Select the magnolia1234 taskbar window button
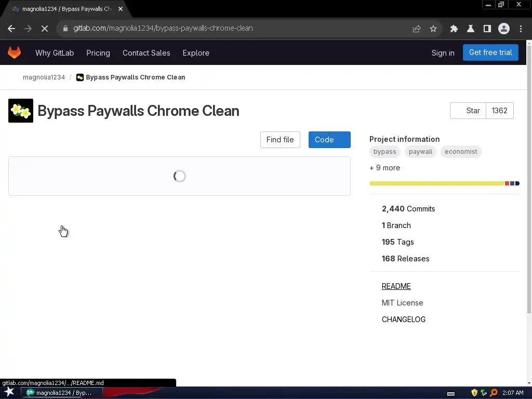 click(x=62, y=393)
